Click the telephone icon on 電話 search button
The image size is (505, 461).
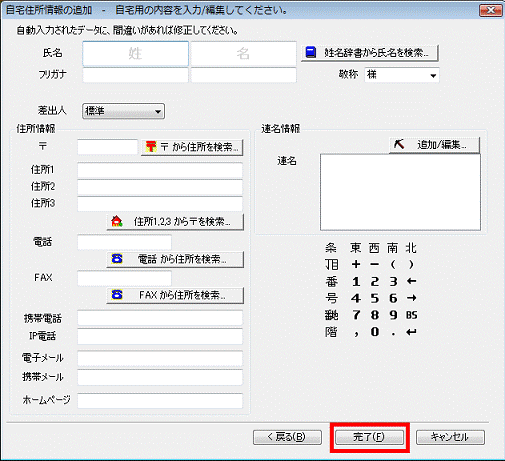tap(117, 259)
